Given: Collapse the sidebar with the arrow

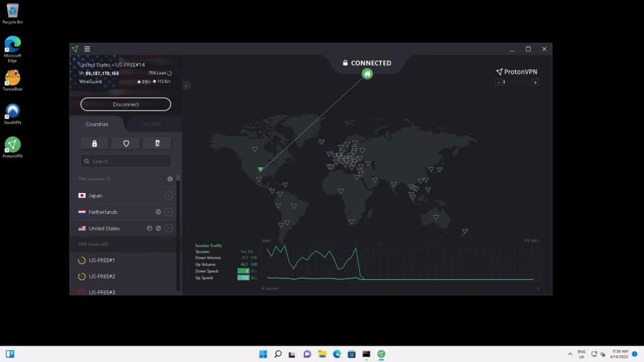Looking at the screenshot, I should point(186,85).
